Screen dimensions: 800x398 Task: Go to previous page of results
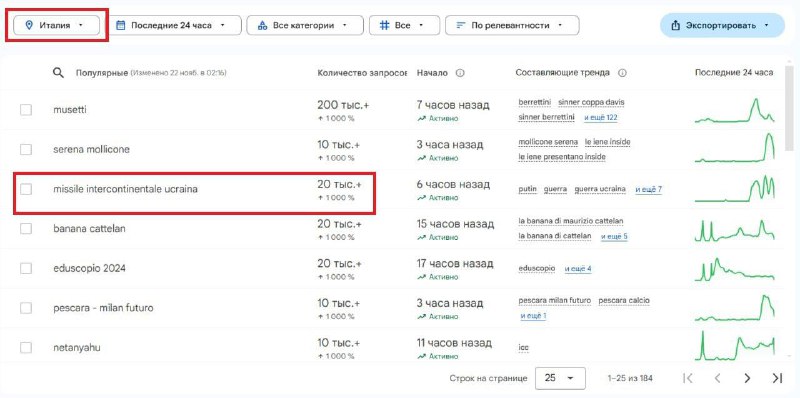click(x=717, y=378)
